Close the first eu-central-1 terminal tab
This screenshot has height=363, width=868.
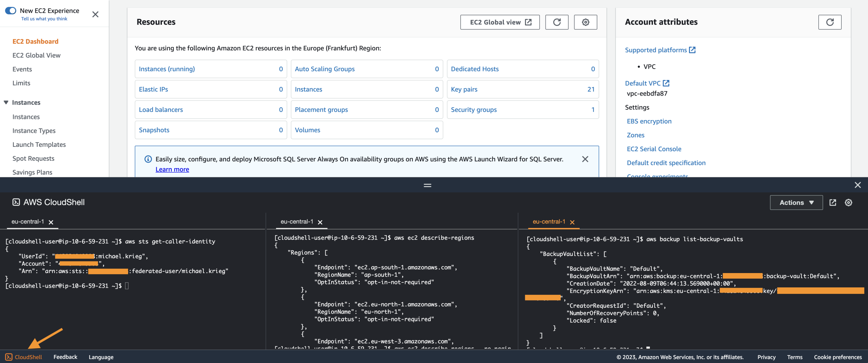point(51,222)
